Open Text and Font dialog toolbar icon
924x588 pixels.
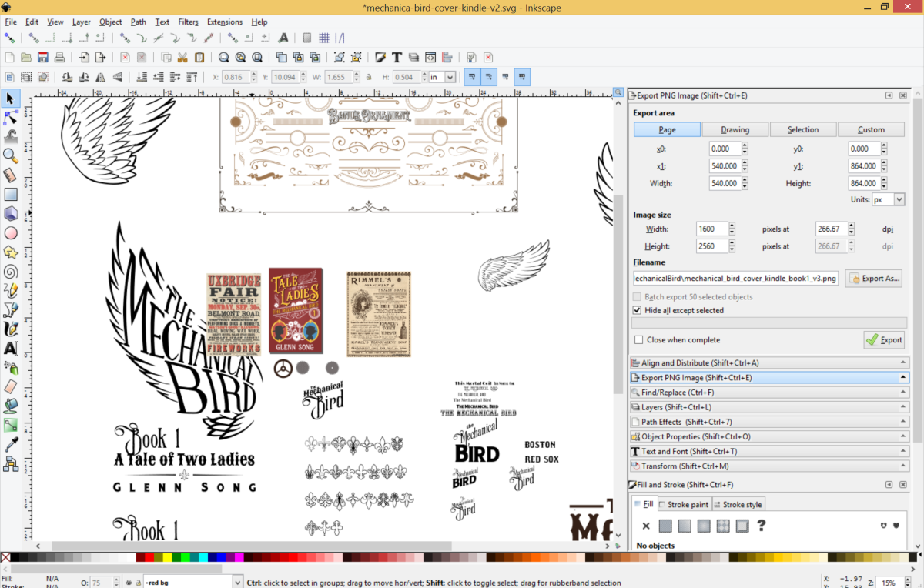tap(397, 57)
